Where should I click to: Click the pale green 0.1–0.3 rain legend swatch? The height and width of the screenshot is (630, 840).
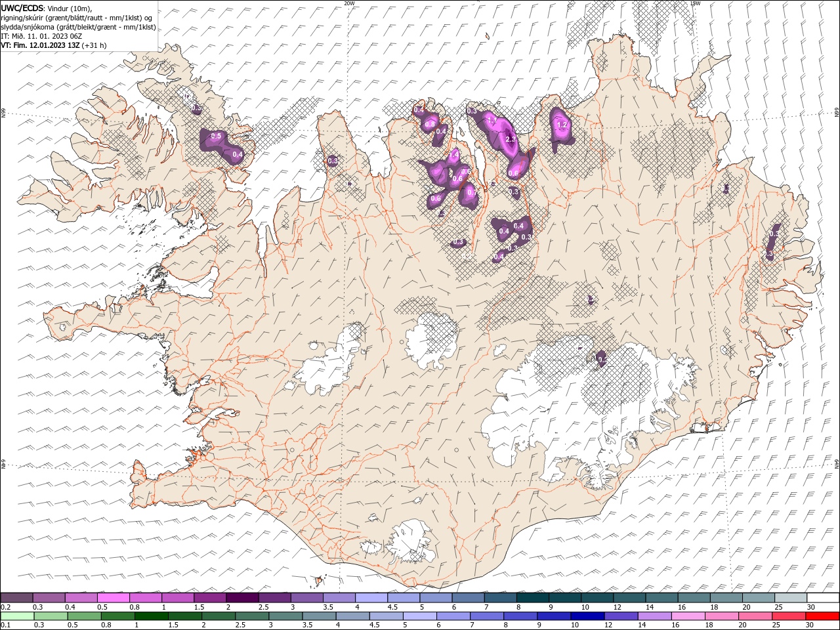[x=17, y=616]
